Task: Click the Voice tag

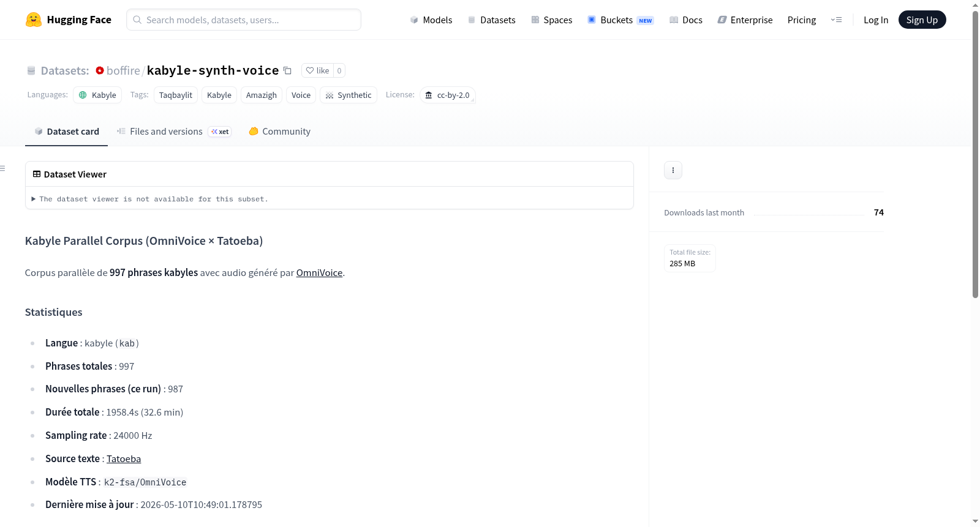Action: [301, 95]
